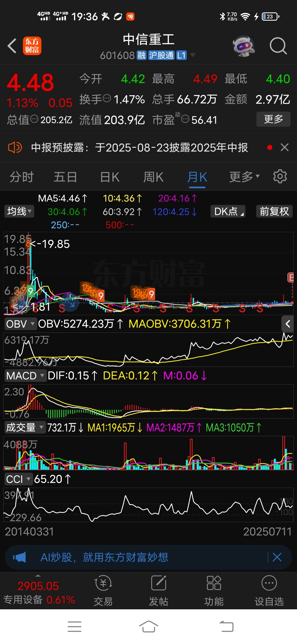Open MACD indicator dropdown

click(x=25, y=376)
